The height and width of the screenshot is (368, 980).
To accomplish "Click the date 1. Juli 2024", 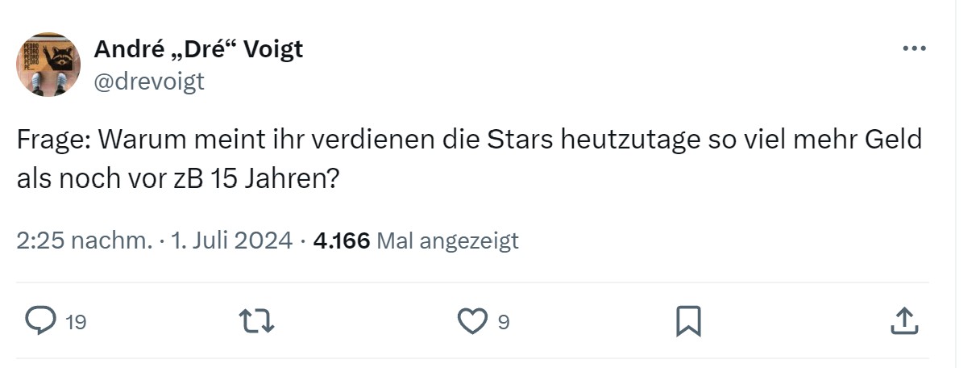I will pos(232,240).
